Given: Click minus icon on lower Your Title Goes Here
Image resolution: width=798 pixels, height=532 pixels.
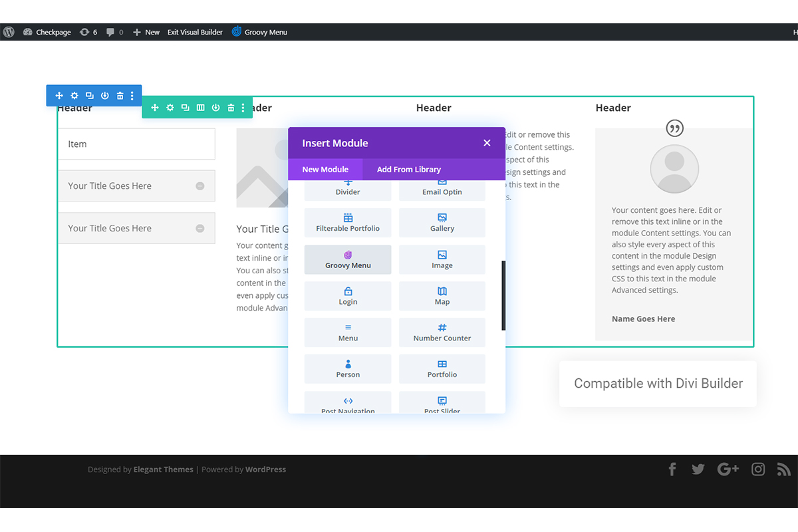Looking at the screenshot, I should click(x=200, y=229).
